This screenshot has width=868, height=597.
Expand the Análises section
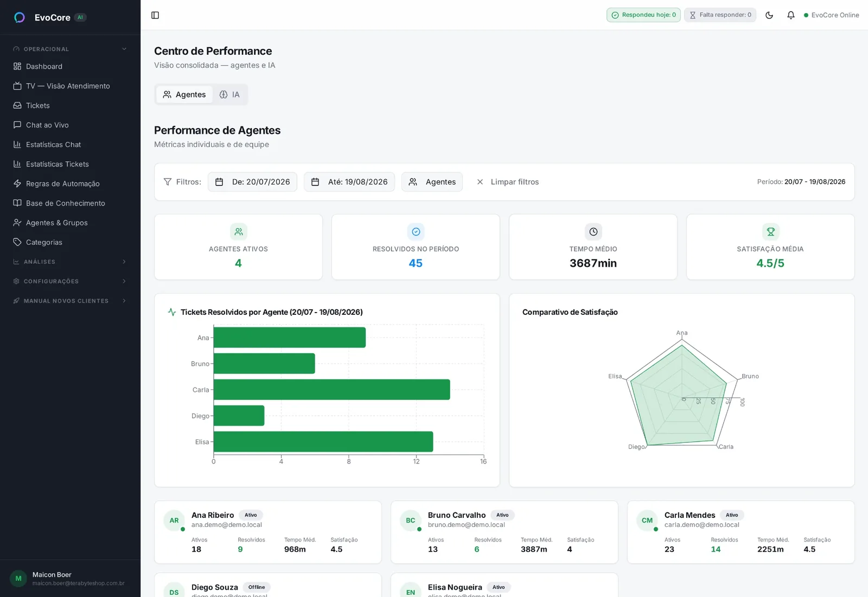70,262
